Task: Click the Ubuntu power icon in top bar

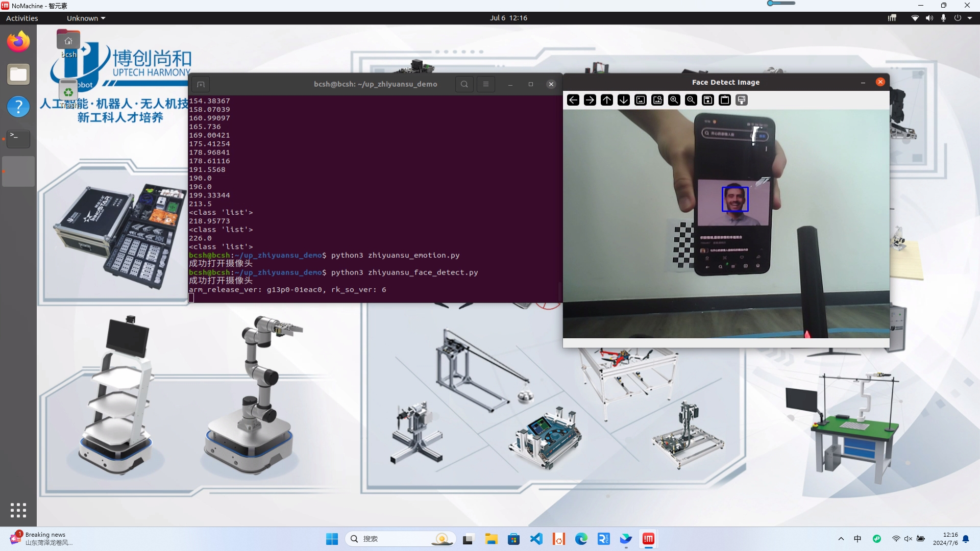Action: pos(958,18)
